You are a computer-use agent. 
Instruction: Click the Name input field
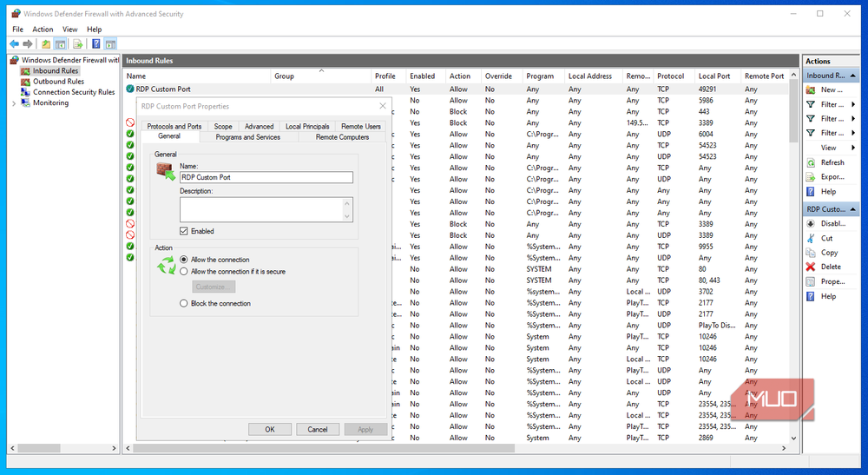[266, 177]
